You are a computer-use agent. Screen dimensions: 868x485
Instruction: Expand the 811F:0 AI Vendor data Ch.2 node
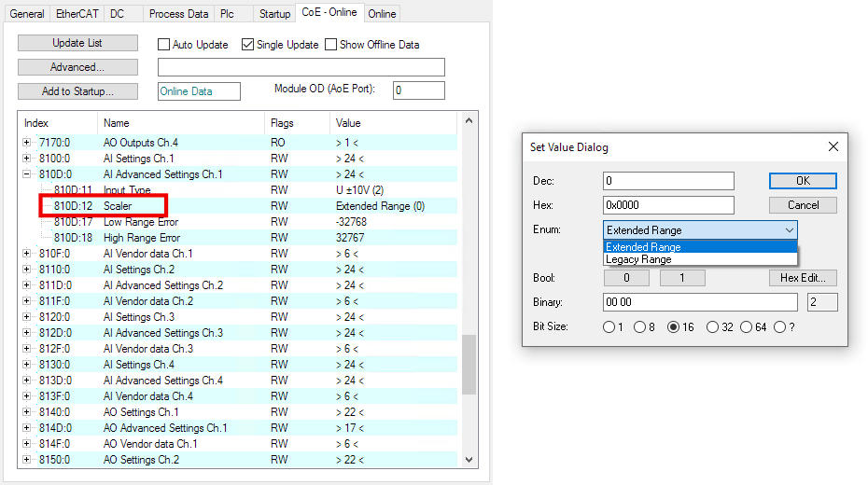tap(26, 301)
